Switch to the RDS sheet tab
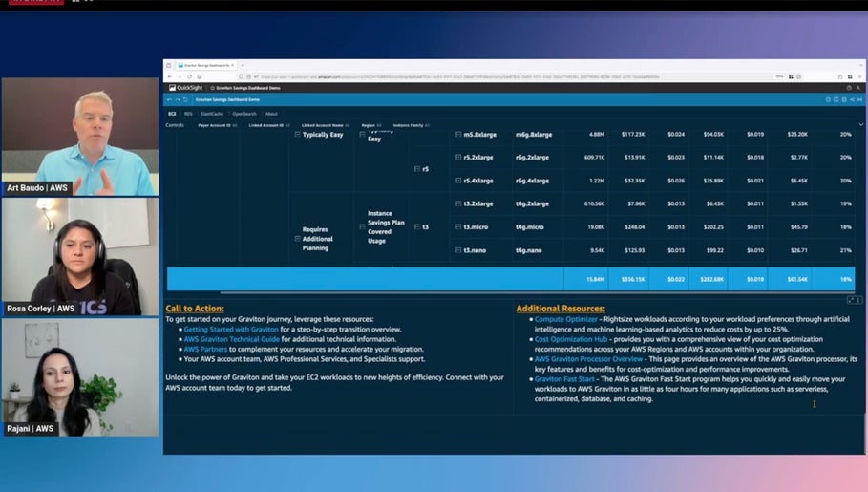 tap(188, 114)
